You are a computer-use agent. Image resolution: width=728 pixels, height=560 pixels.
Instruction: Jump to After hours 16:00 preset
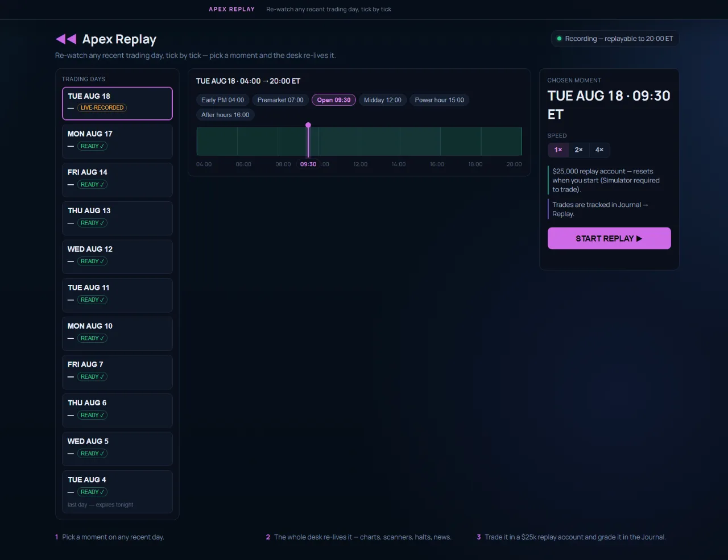click(225, 115)
